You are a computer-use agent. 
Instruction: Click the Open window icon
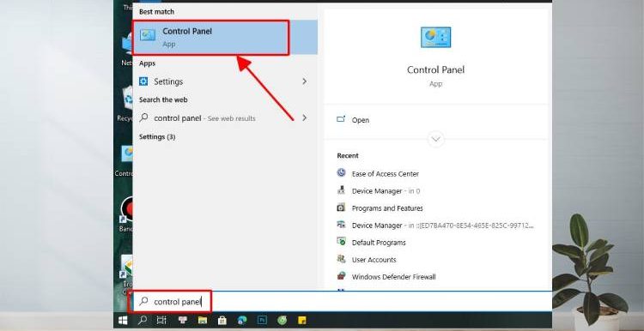(341, 119)
